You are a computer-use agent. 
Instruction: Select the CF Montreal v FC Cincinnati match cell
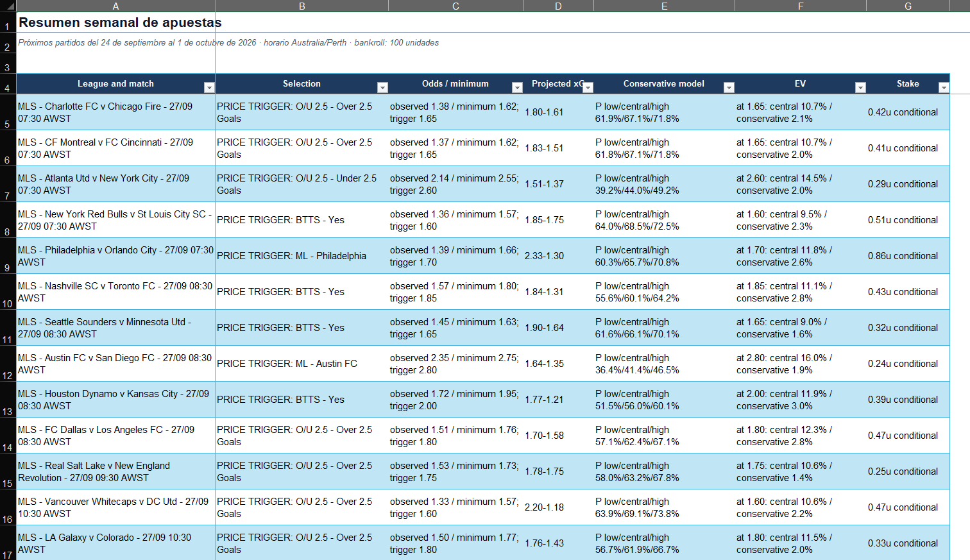click(116, 148)
